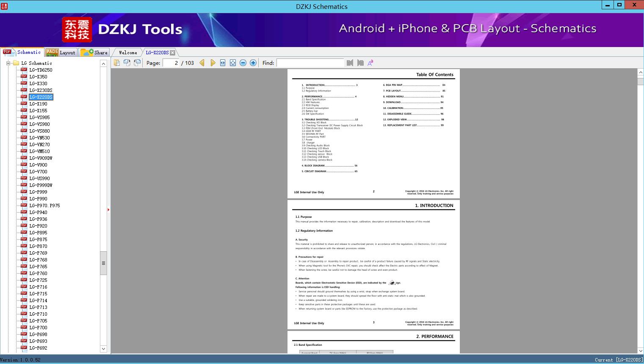Open LG-P999DW schematic
The height and width of the screenshot is (364, 644).
click(x=41, y=185)
